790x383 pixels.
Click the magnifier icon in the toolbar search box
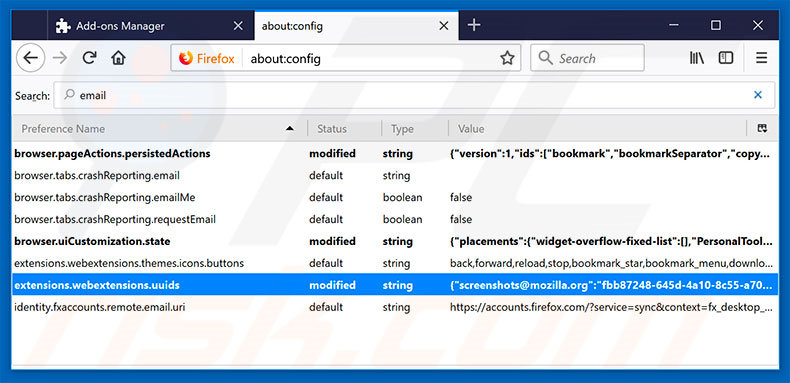[545, 58]
